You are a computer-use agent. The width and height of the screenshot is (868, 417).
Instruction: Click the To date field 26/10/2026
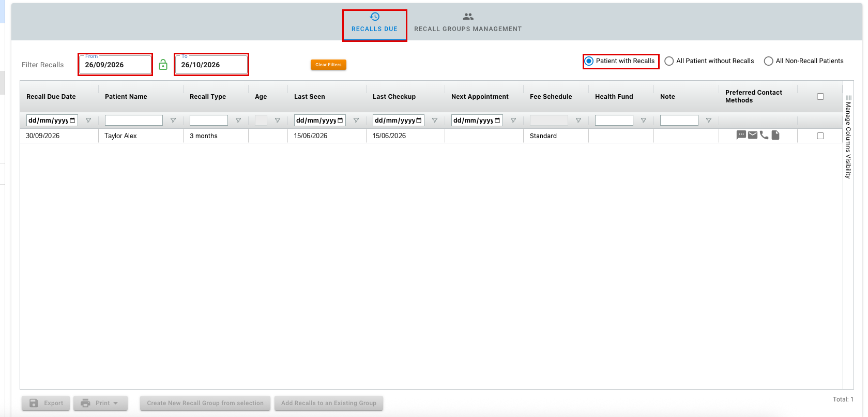(x=211, y=65)
